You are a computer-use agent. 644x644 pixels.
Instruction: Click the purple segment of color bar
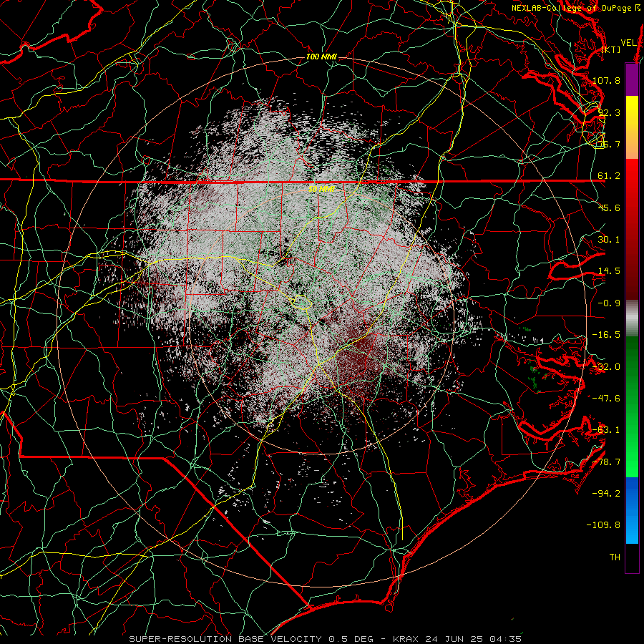632,80
